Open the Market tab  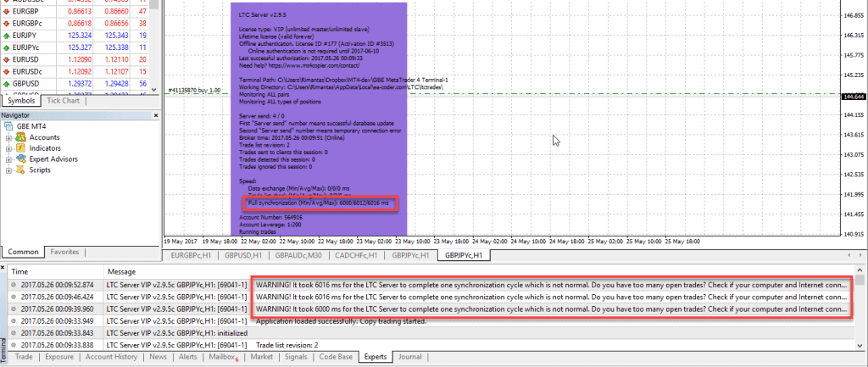click(261, 357)
